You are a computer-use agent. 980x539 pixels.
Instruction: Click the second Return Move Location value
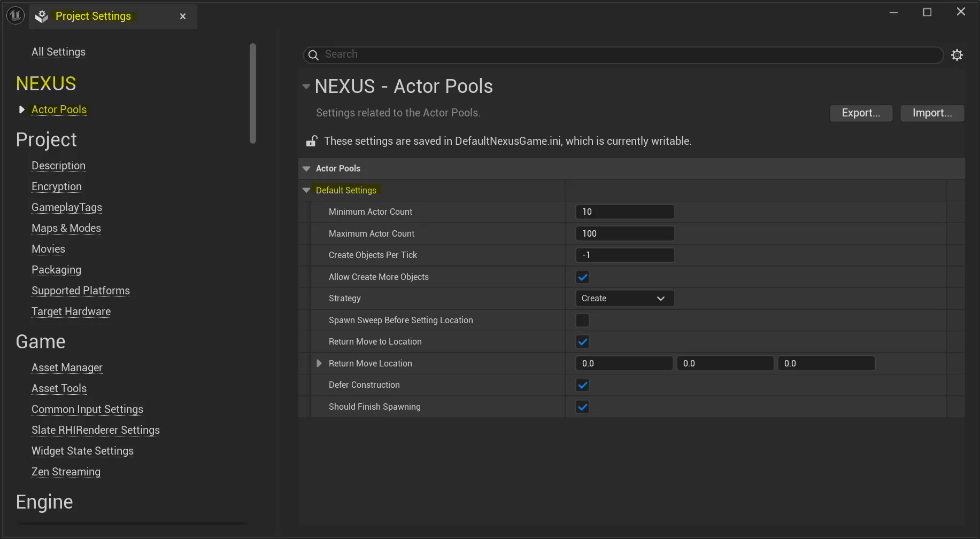click(x=725, y=364)
